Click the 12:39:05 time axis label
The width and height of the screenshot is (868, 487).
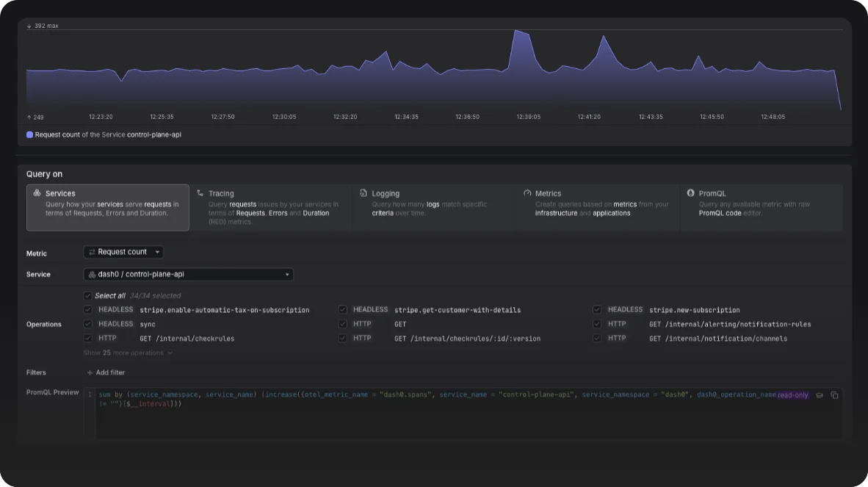(x=529, y=117)
